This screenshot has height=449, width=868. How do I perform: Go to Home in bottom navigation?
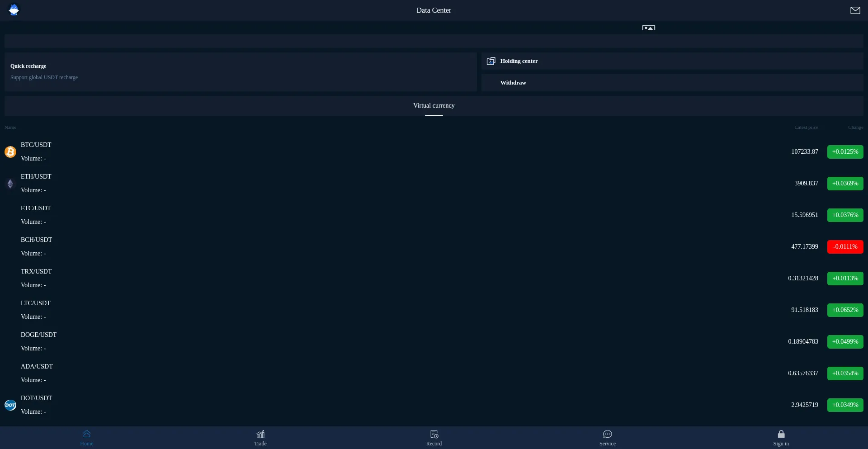tap(87, 437)
